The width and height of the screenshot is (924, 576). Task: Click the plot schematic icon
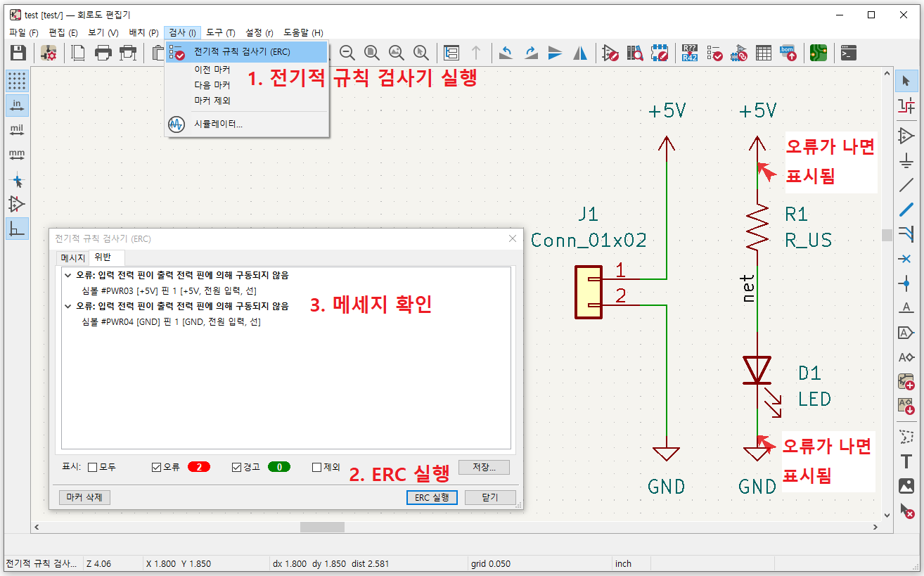(128, 53)
